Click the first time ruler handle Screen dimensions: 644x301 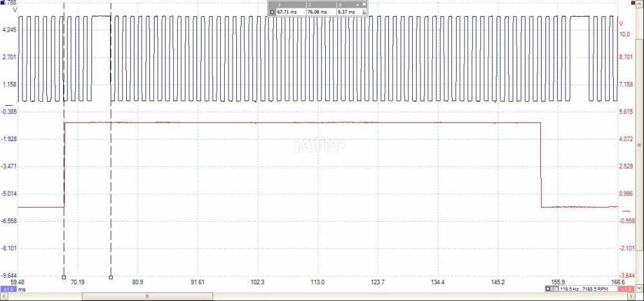point(64,278)
